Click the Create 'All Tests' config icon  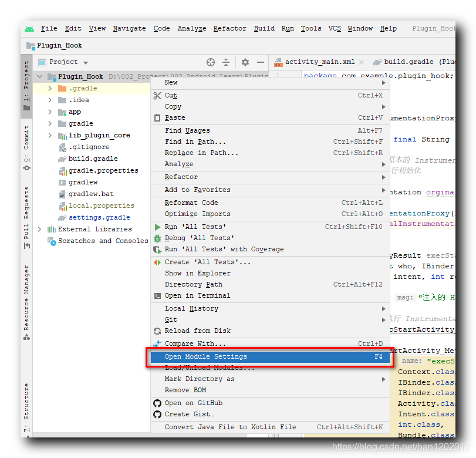click(x=157, y=262)
